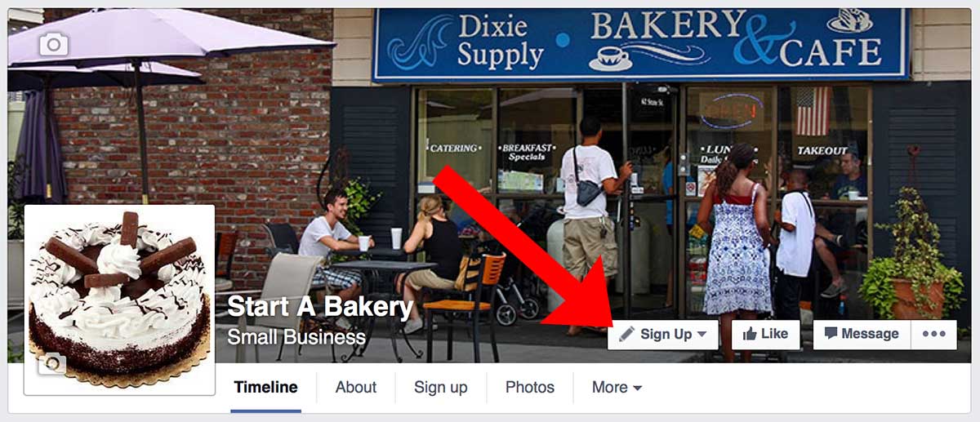
Task: Click the thumbs-up icon on Like button
Action: (750, 333)
